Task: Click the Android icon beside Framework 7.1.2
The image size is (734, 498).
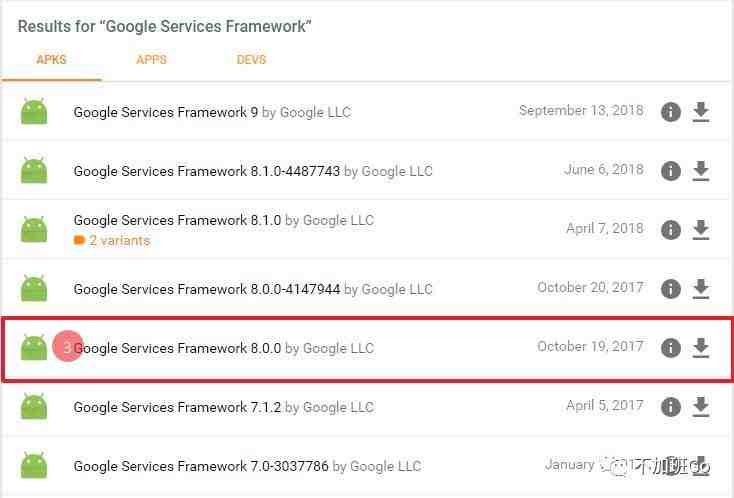Action: (34, 406)
